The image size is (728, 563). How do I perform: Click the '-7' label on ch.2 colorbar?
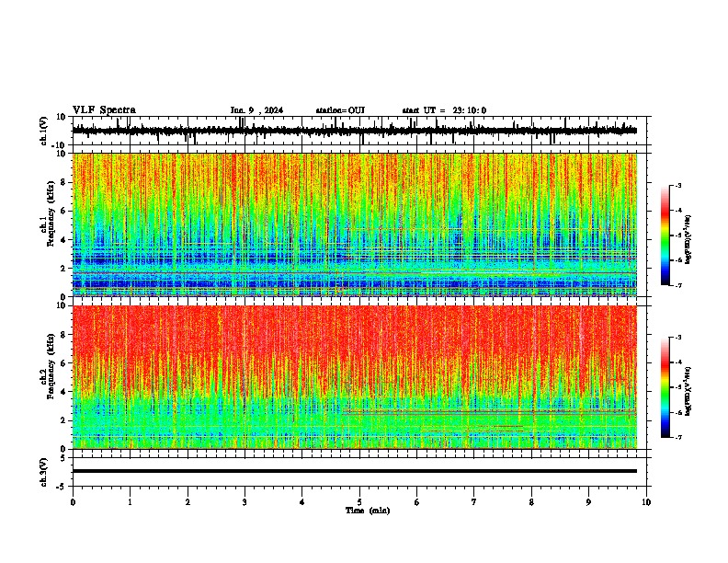click(678, 437)
